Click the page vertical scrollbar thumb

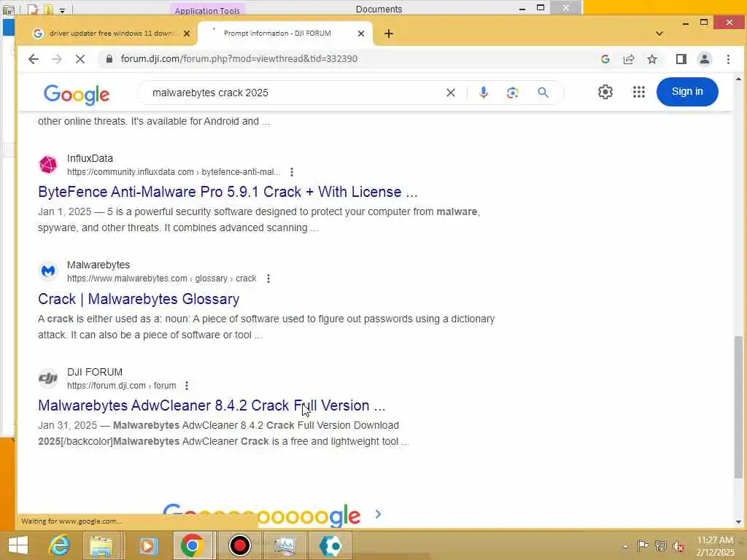point(738,407)
